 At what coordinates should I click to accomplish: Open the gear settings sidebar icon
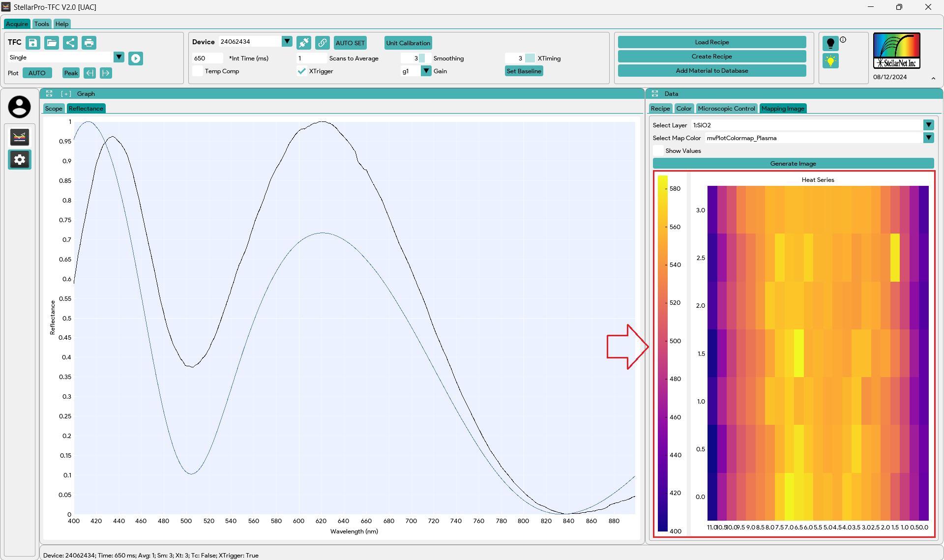click(x=20, y=159)
